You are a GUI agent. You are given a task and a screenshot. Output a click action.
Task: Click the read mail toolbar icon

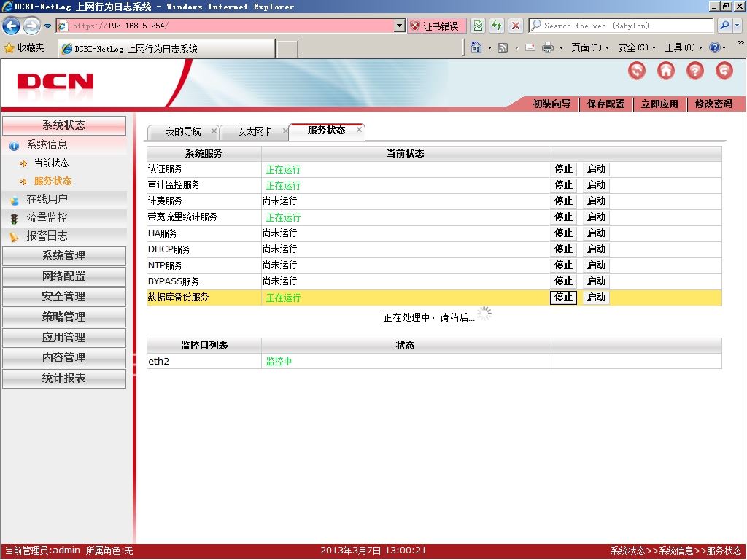coord(530,47)
